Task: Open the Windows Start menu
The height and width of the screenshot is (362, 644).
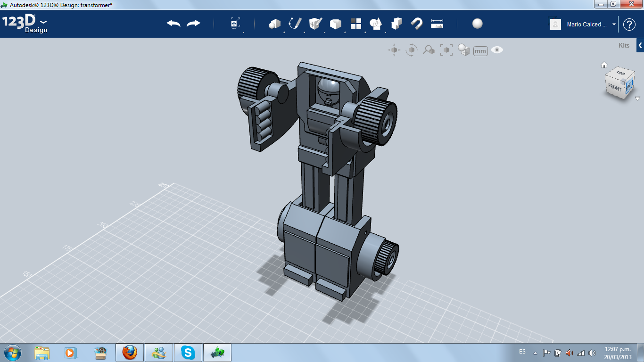Action: pyautogui.click(x=12, y=352)
